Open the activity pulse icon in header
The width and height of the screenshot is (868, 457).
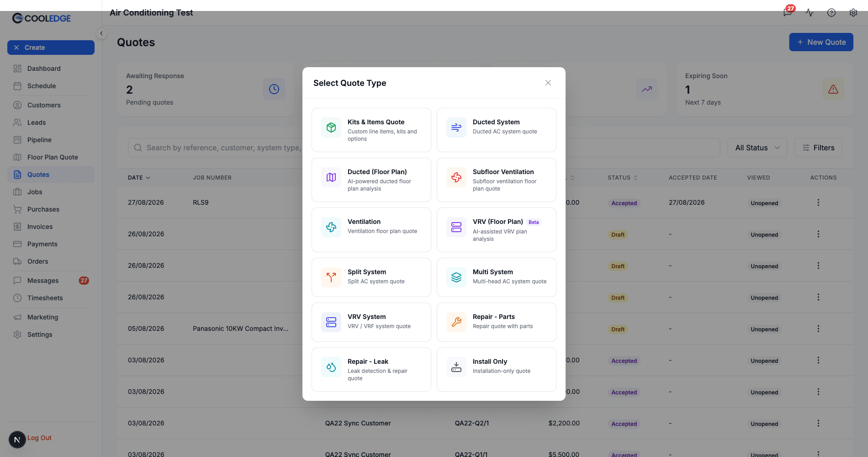[x=810, y=12]
